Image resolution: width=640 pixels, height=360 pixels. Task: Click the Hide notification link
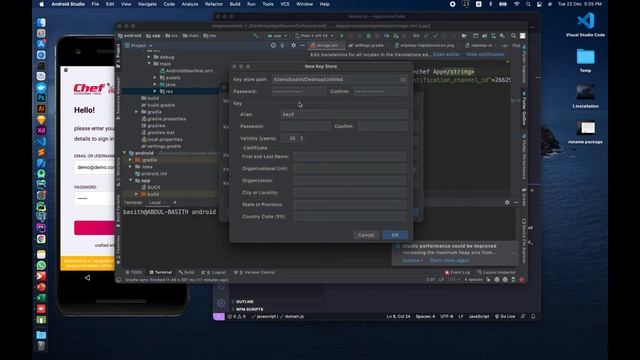click(x=485, y=54)
